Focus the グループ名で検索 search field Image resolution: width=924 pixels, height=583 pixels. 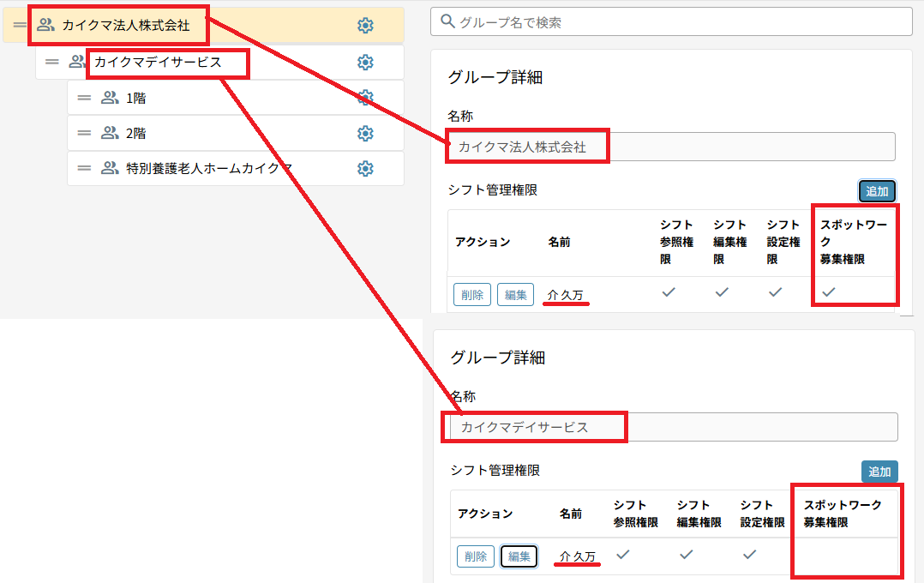tap(671, 21)
